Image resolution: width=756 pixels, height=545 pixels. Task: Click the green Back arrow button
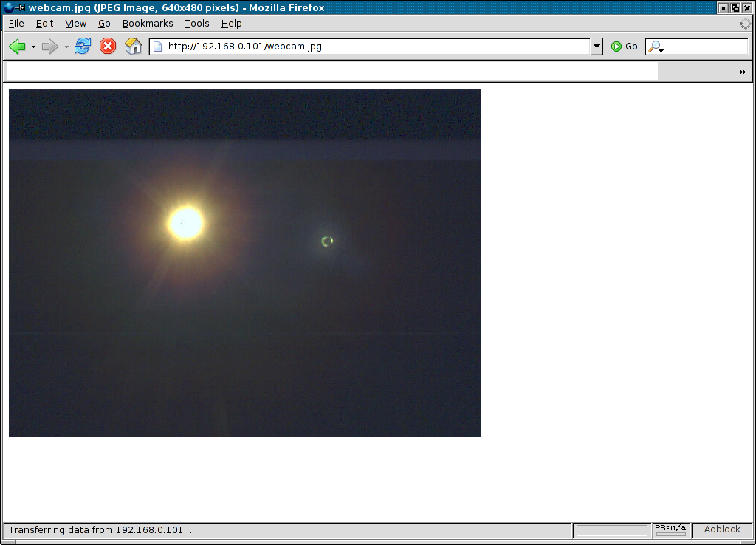[18, 47]
